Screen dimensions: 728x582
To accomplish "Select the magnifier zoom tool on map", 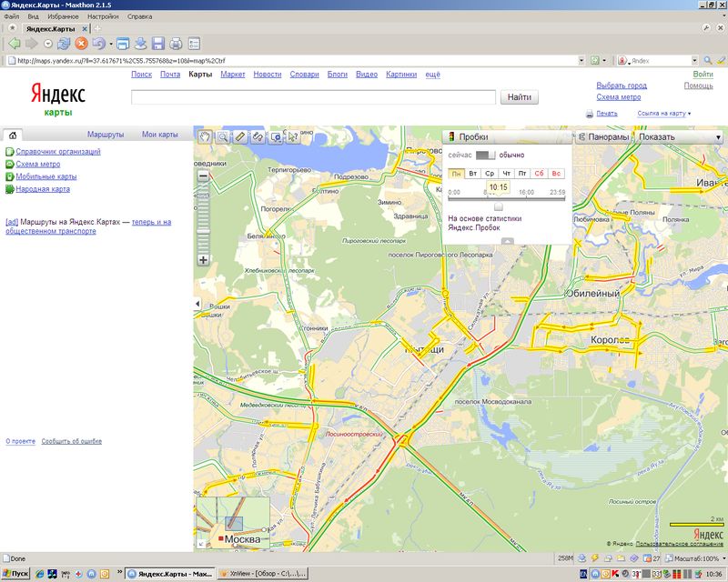I will (223, 137).
